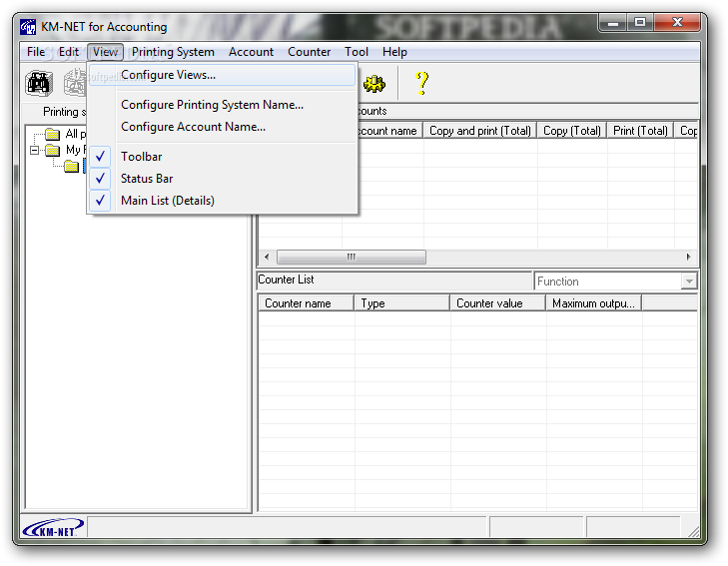Screen dimensions: 728x566
Task: Click the horizontal scrollbar thumb in account list
Action: 351,257
